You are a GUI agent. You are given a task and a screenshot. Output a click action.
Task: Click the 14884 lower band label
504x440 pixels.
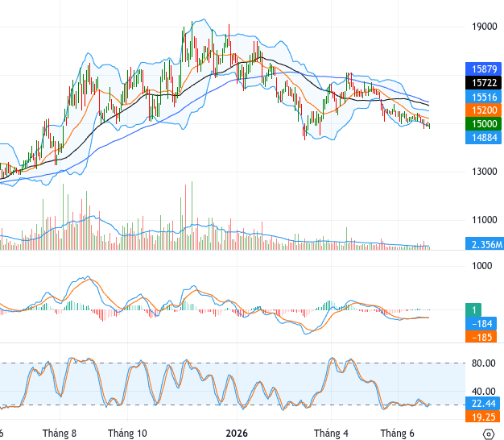pos(483,138)
